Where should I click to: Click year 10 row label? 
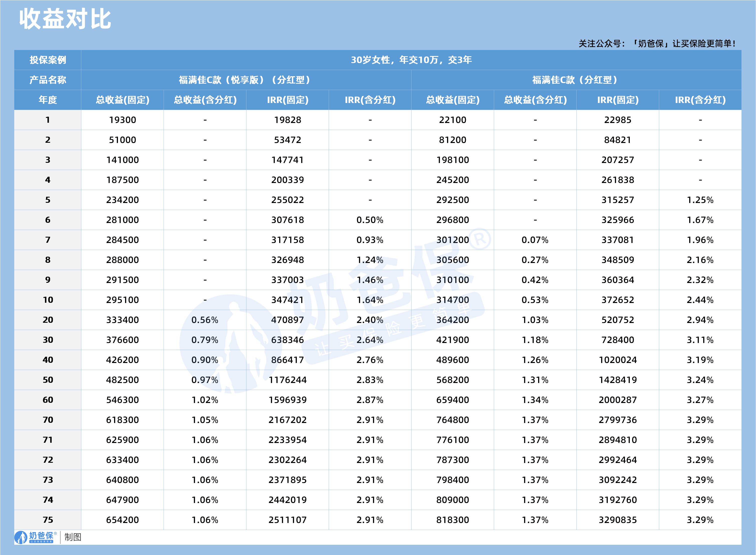[x=48, y=300]
